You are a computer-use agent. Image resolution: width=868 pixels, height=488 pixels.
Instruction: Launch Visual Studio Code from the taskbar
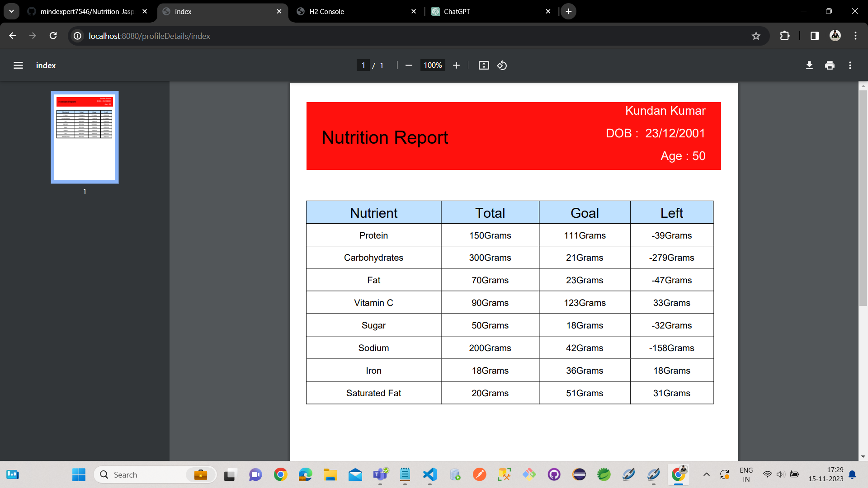point(430,474)
